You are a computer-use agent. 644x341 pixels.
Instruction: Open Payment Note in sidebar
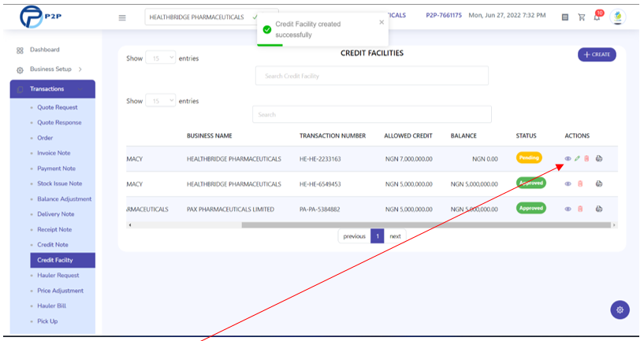pyautogui.click(x=56, y=169)
